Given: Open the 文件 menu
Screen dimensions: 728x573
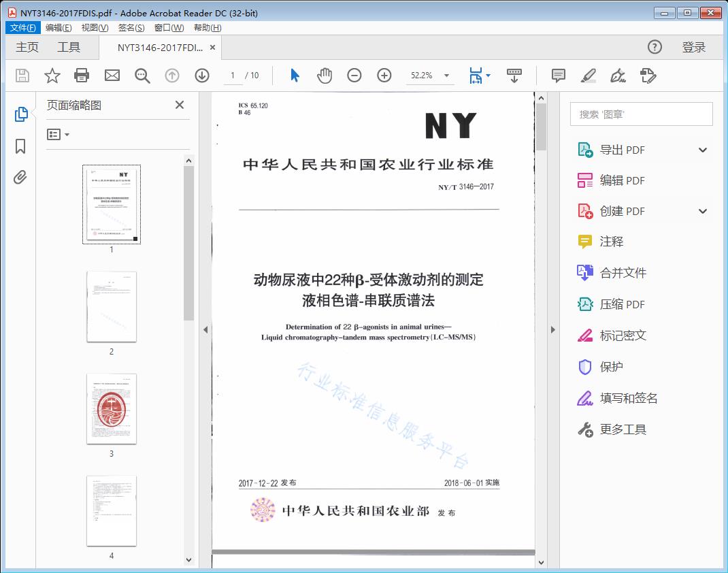Looking at the screenshot, I should (x=22, y=27).
